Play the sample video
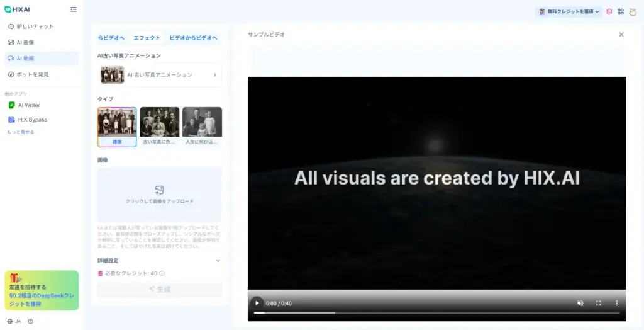Image resolution: width=644 pixels, height=330 pixels. coord(257,304)
